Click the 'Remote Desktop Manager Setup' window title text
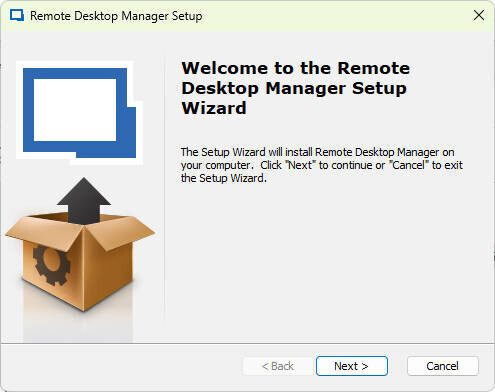Screen dimensions: 495x392 116,16
